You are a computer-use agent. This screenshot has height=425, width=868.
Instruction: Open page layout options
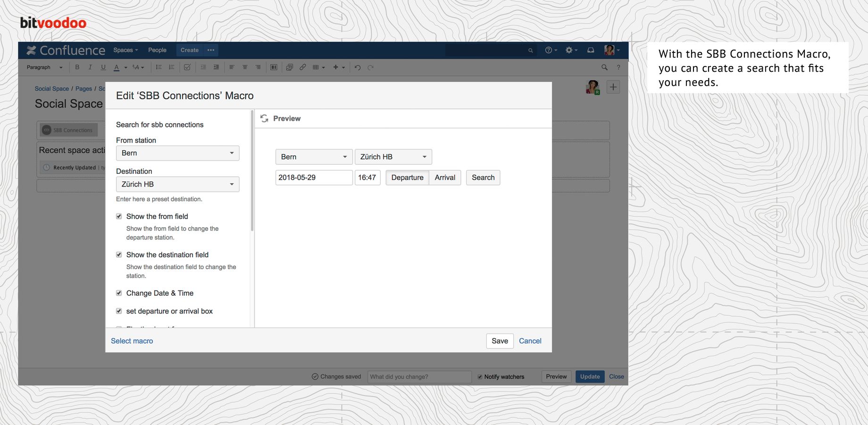[x=274, y=67]
